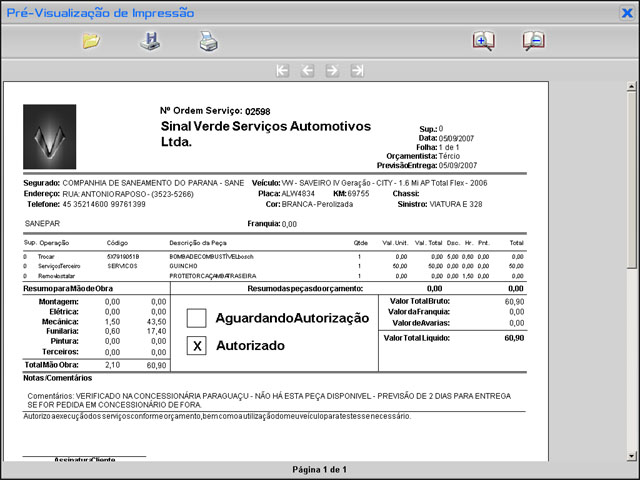Click the Código column header

[x=117, y=243]
